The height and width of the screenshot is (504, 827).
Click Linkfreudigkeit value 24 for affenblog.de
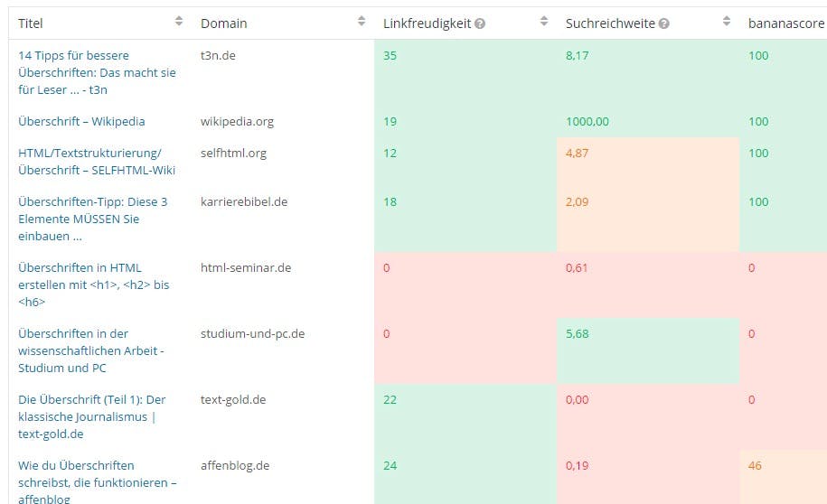(390, 465)
